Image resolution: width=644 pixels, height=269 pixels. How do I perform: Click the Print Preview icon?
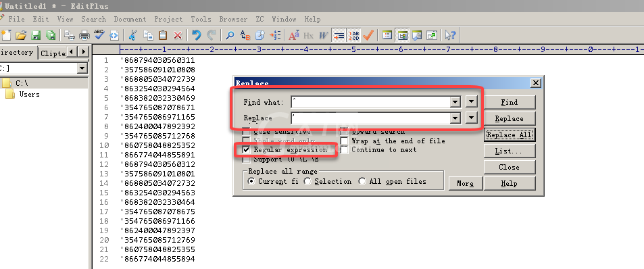(70, 35)
